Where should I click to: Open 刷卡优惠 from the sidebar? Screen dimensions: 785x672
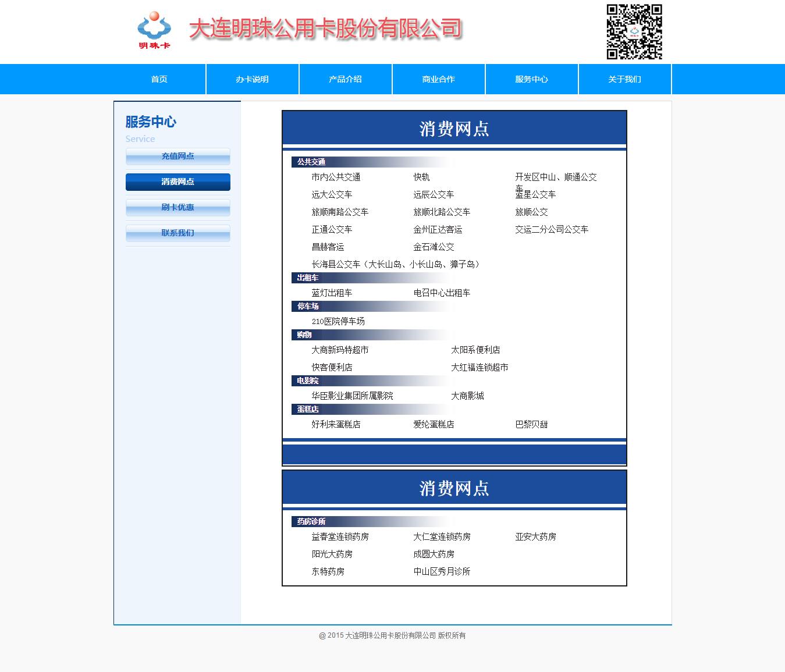coord(178,208)
